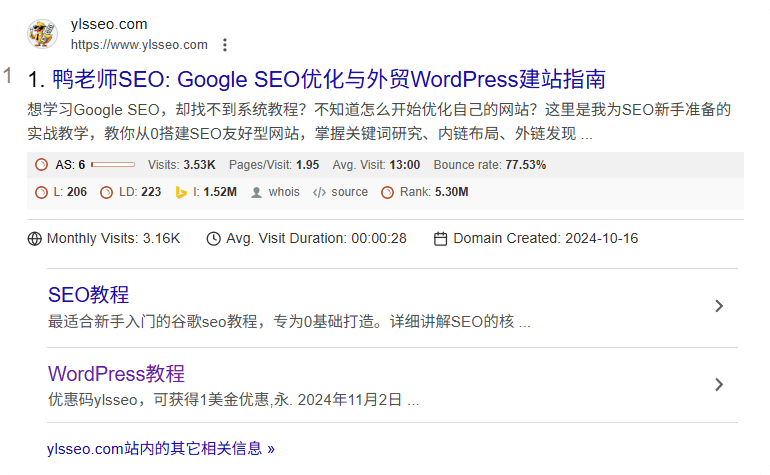Viewport: 770px width, 475px height.
Task: Click the LD: 223 linking domains icon
Action: pos(106,193)
